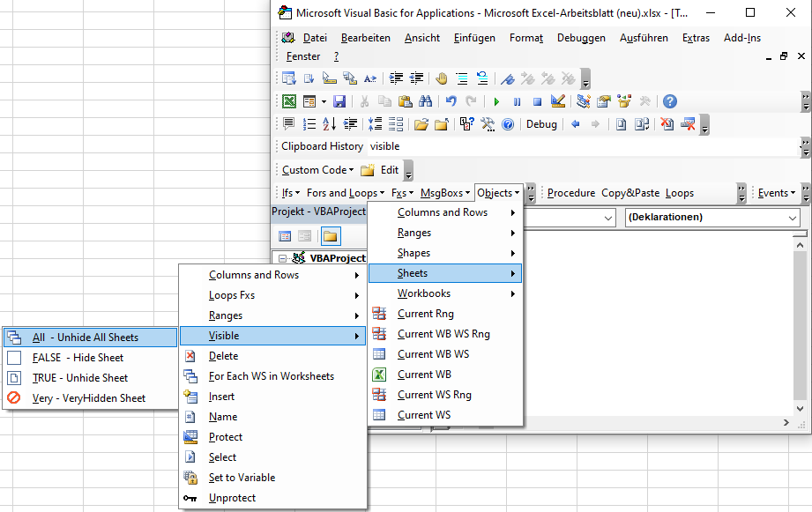Open the (Deklarationen) procedure combo box
The width and height of the screenshot is (812, 512).
(x=712, y=218)
